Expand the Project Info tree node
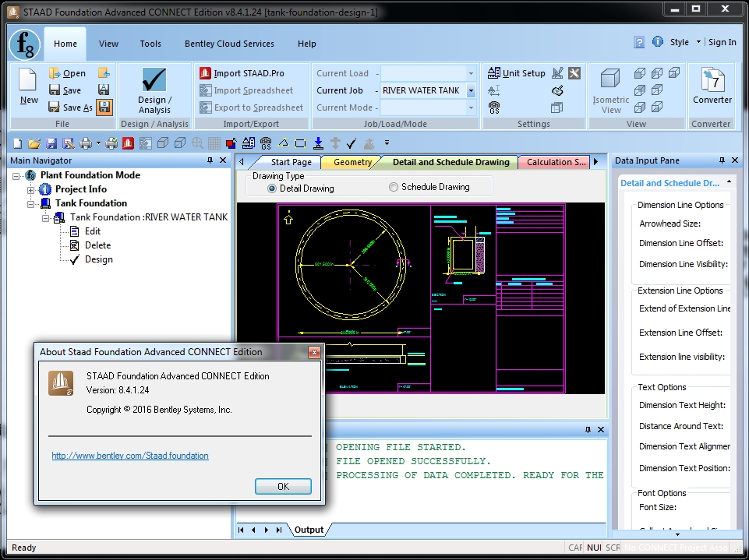The height and width of the screenshot is (560, 749). pos(30,190)
